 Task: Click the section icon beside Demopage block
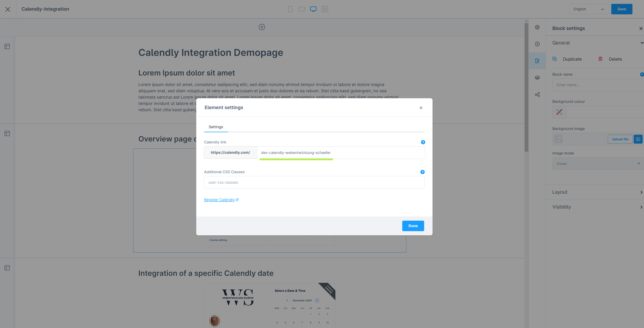7,47
